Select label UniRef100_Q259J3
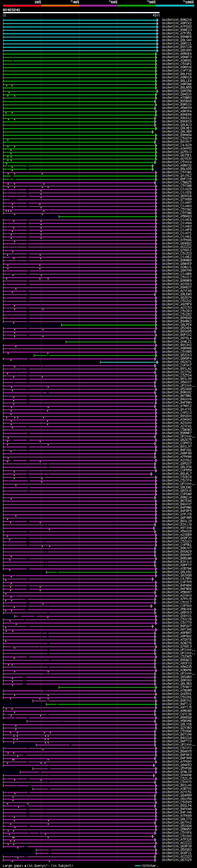This screenshot has width=197, height=868. (177, 152)
